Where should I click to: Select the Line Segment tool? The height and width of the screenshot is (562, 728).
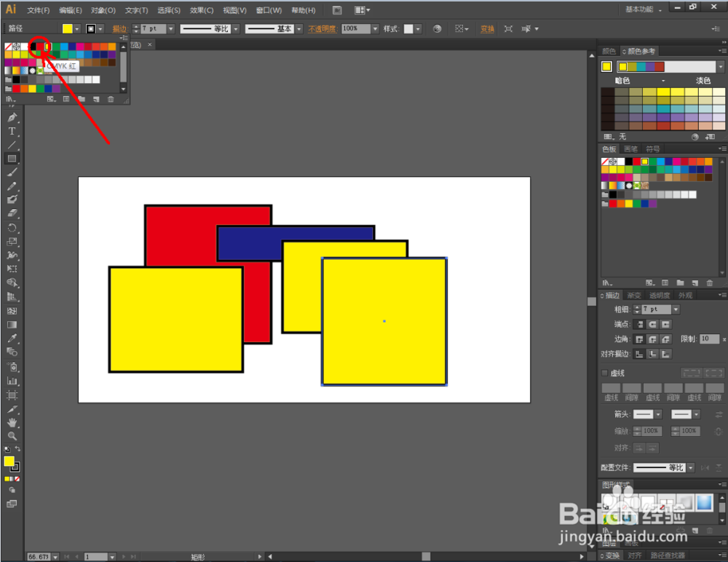coord(12,145)
